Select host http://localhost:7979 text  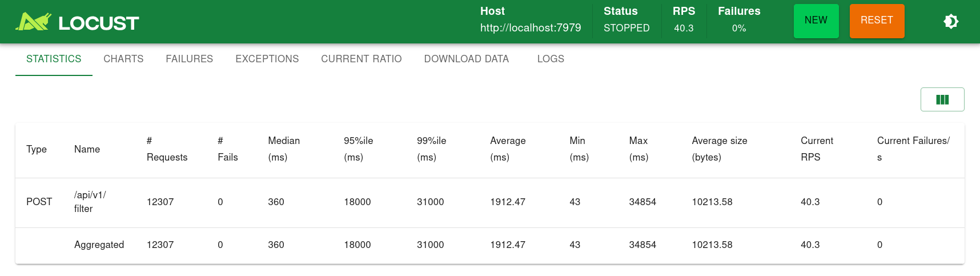click(531, 28)
